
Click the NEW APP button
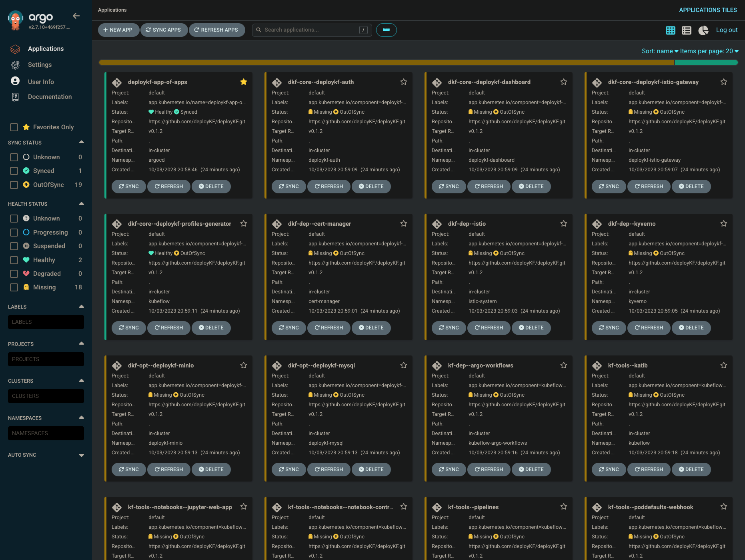tap(118, 30)
